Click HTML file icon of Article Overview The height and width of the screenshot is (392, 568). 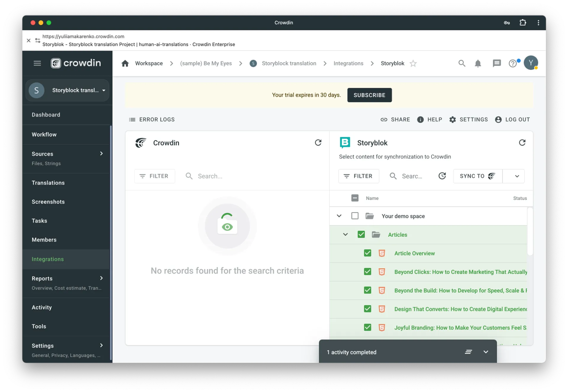[x=382, y=253]
